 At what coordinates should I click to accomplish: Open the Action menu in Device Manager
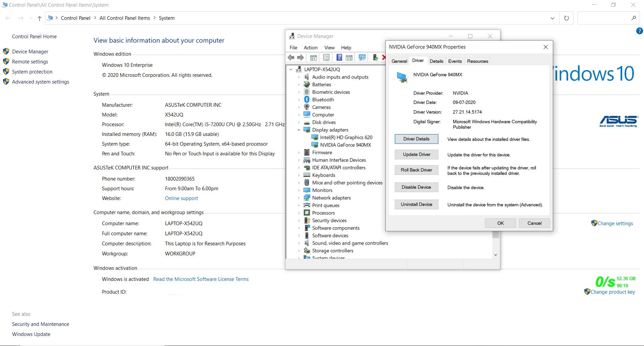click(x=311, y=48)
